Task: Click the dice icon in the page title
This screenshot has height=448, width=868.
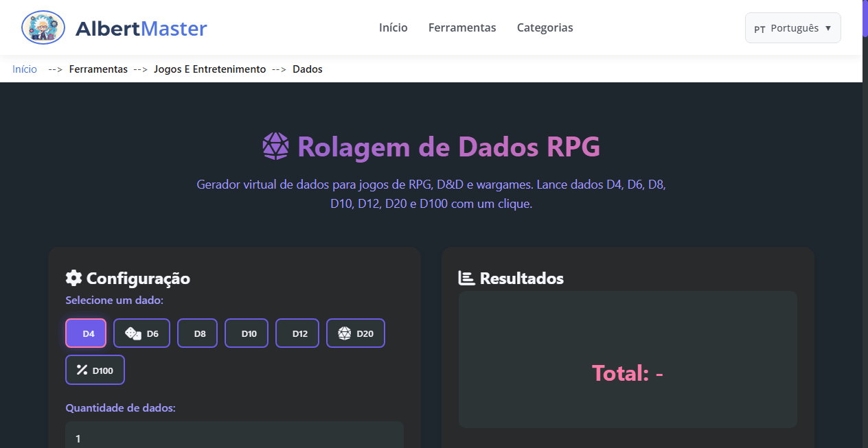Action: coord(275,145)
